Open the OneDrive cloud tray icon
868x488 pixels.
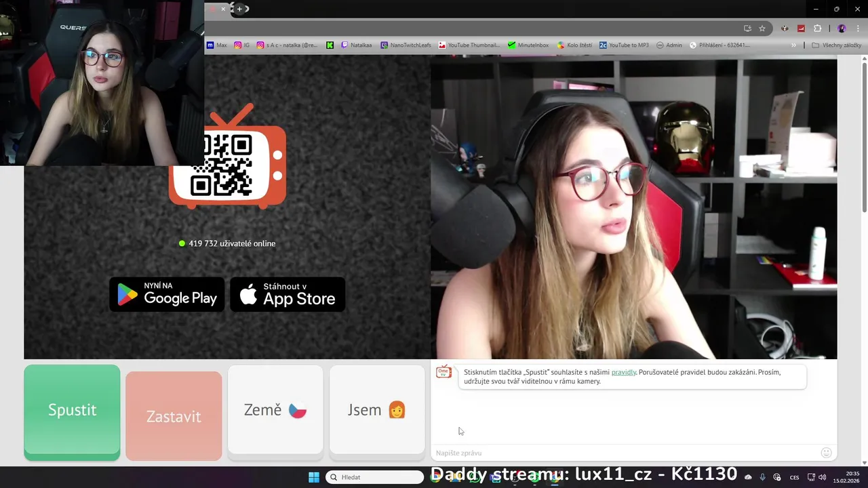coord(748,477)
